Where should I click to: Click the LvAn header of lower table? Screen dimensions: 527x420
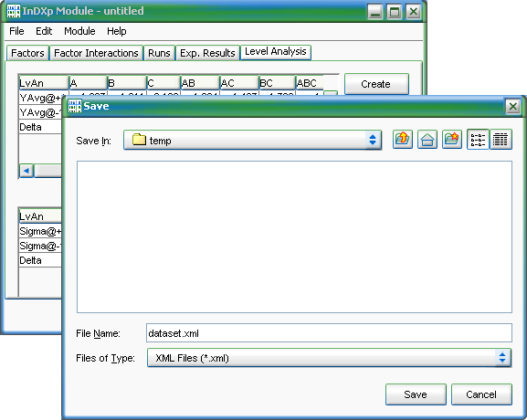pos(41,216)
